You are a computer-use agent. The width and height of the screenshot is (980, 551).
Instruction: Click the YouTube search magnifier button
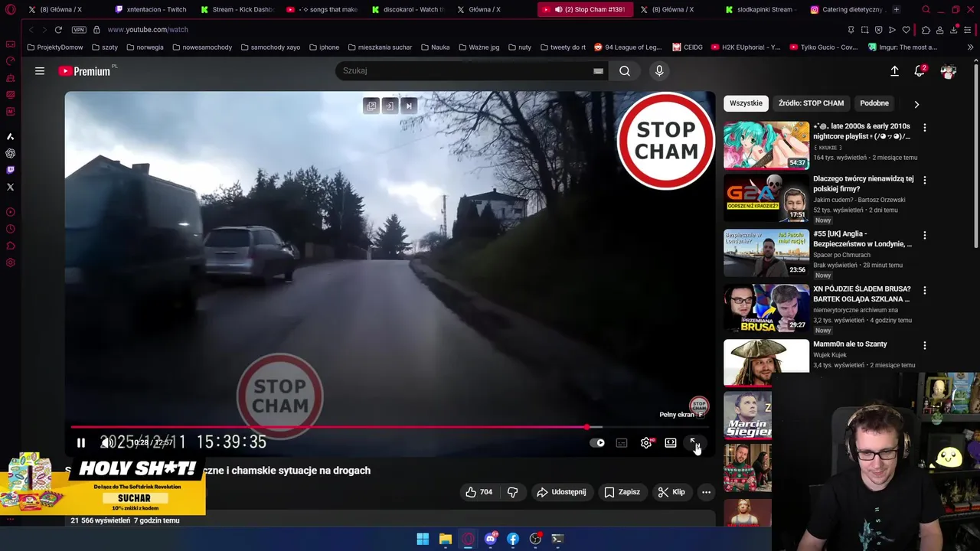tap(625, 71)
